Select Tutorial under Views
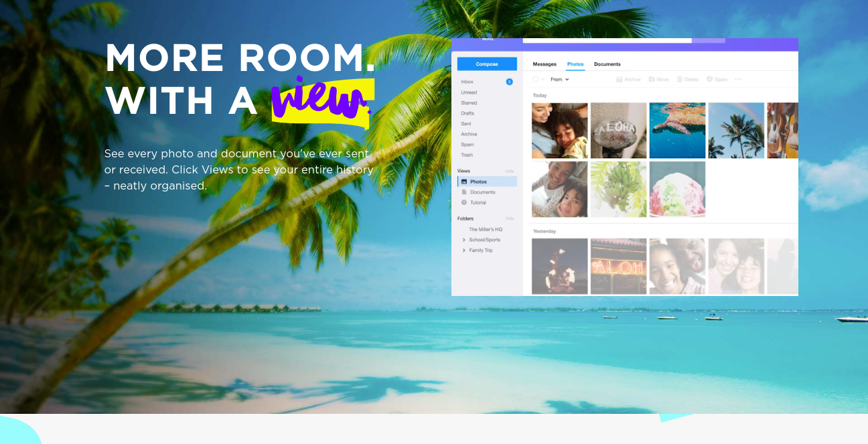Viewport: 868px width, 444px height. tap(478, 202)
